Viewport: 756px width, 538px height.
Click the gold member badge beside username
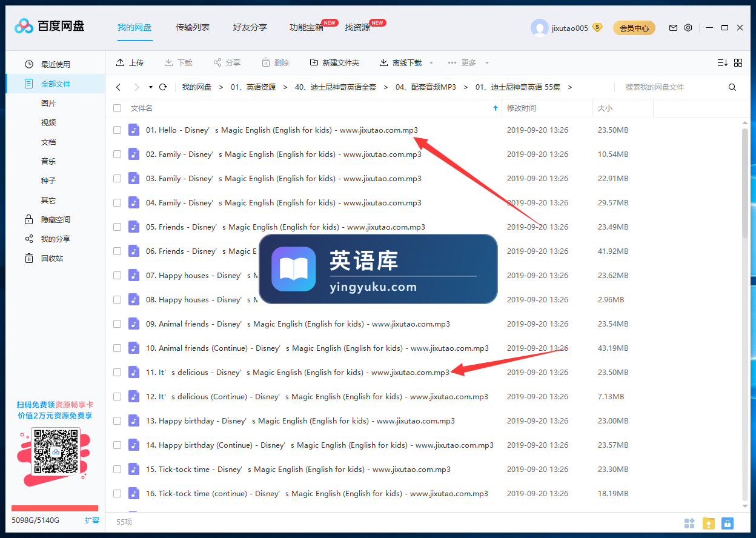597,27
